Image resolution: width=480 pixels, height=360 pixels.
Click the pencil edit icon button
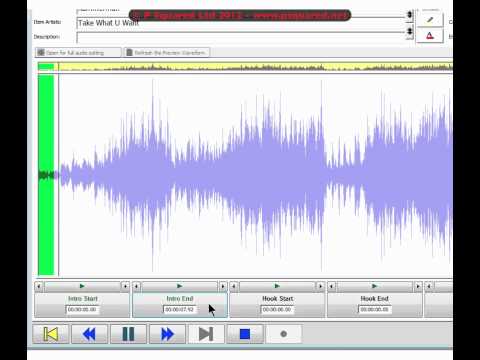(430, 20)
